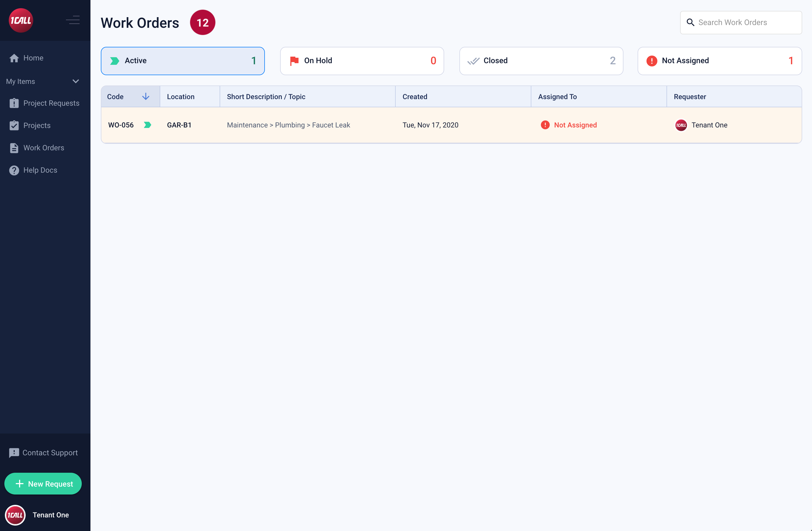Screen dimensions: 812x531
Task: Click the red 12 count badge
Action: [203, 23]
